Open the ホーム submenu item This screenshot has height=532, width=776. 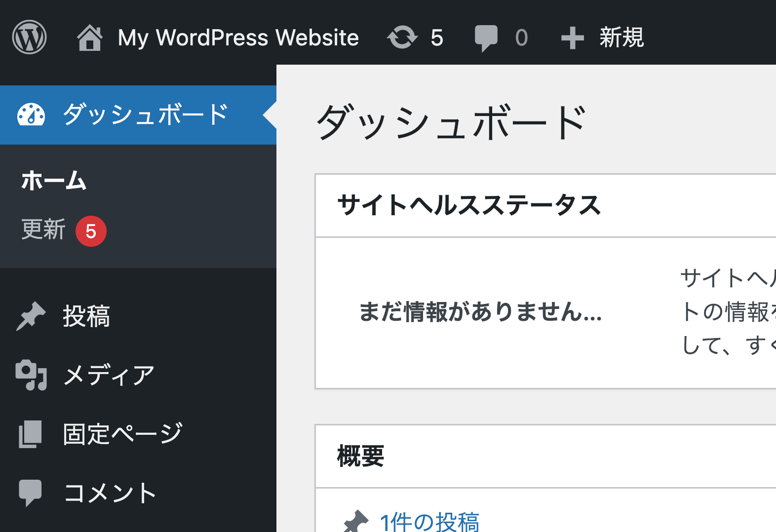click(x=54, y=180)
